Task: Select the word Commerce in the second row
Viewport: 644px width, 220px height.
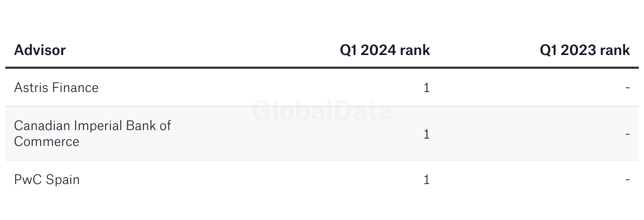Action: click(x=46, y=142)
